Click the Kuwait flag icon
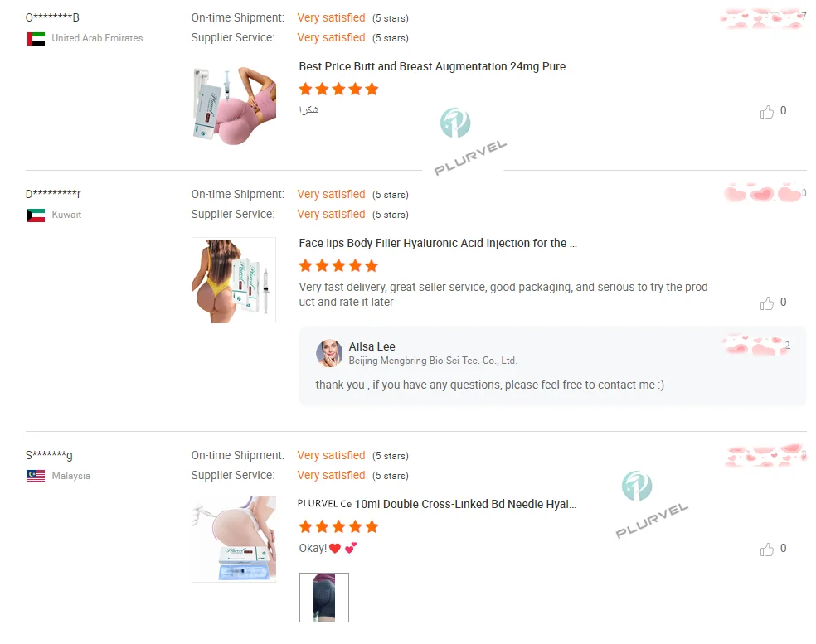 point(36,215)
